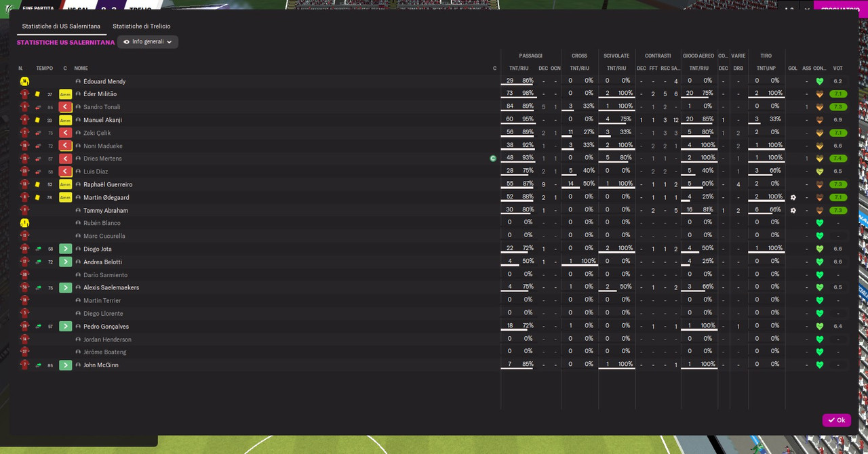Click Sandro Tonali's 7.3 rating badge
The width and height of the screenshot is (868, 454).
point(838,107)
